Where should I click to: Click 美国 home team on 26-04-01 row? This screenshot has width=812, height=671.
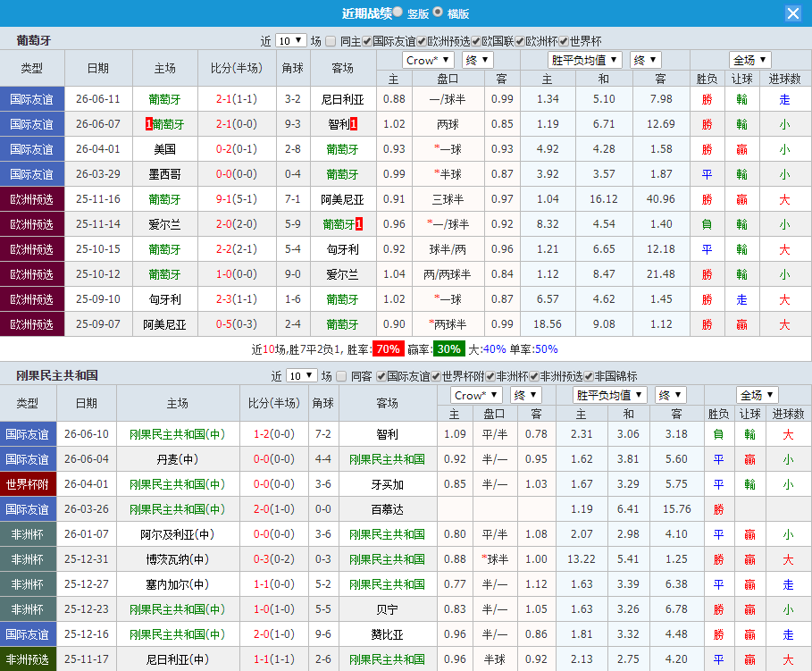click(x=164, y=149)
